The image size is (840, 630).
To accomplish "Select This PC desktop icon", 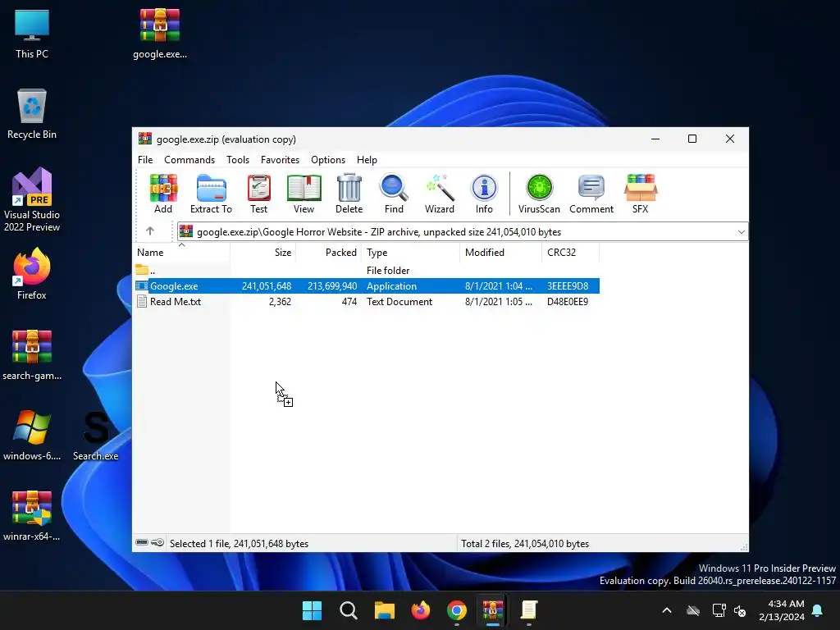I will (32, 34).
